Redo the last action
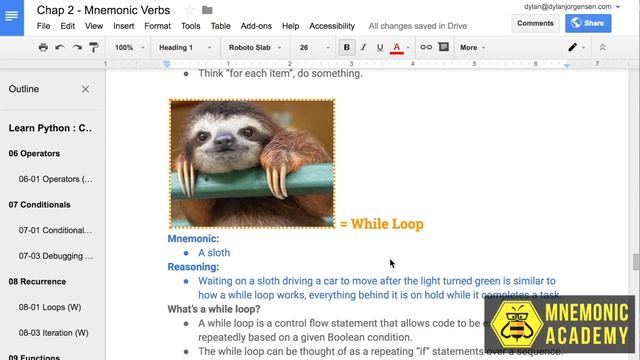 (77, 47)
